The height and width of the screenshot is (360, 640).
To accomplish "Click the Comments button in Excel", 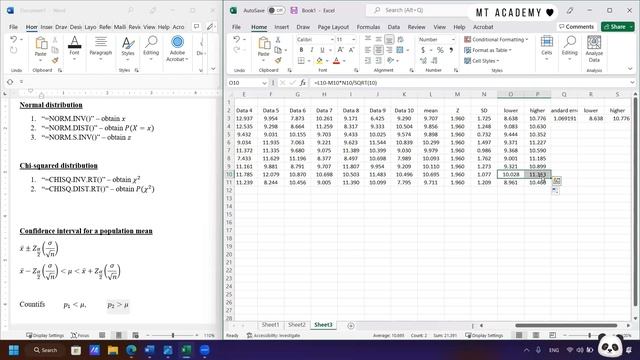I will coord(576,27).
